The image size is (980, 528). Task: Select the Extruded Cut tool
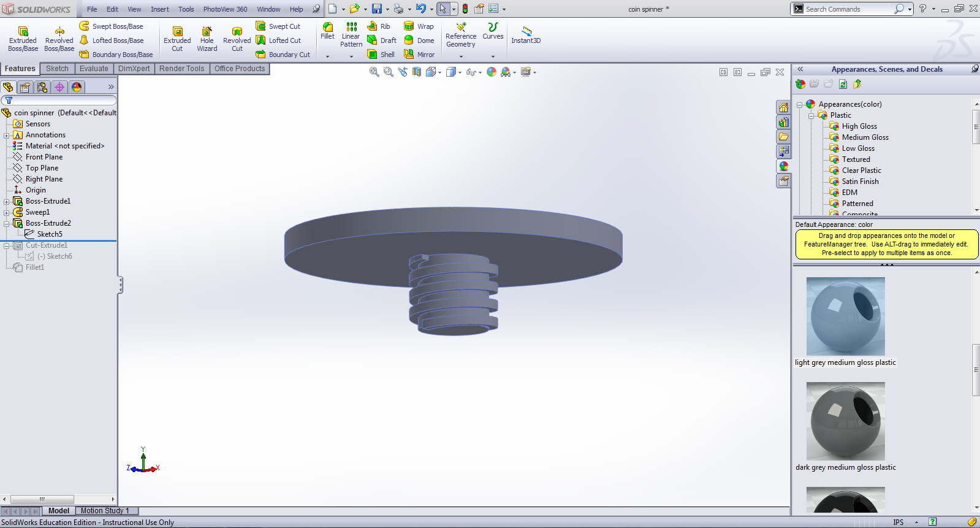pyautogui.click(x=177, y=39)
